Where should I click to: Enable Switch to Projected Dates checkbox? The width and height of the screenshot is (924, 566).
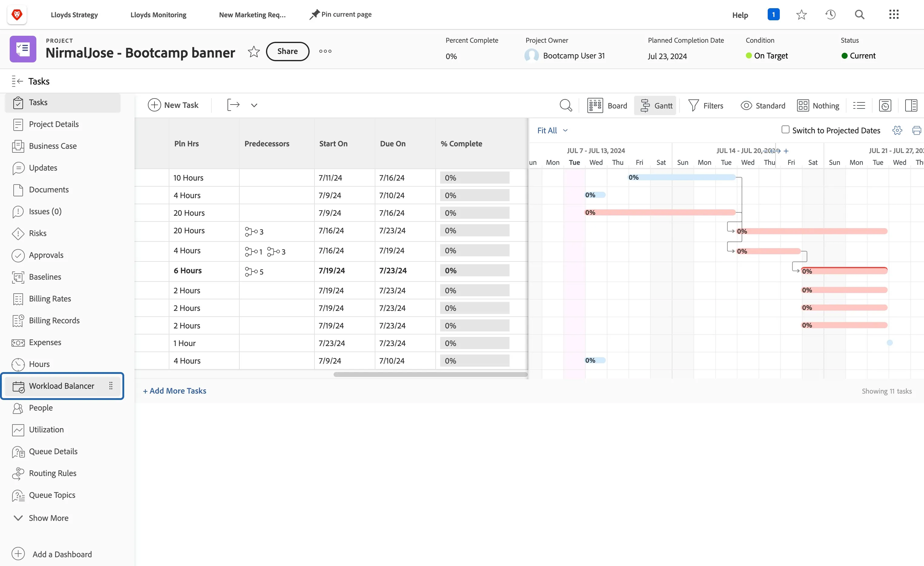tap(785, 129)
